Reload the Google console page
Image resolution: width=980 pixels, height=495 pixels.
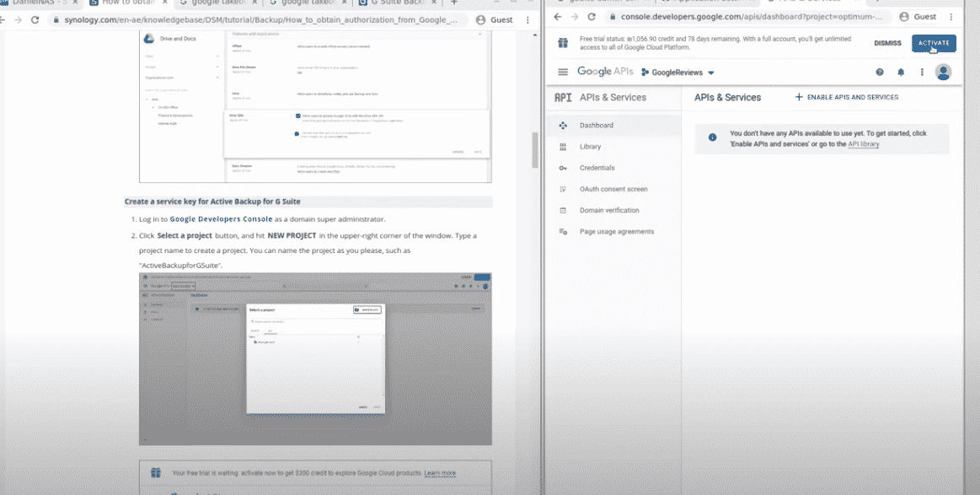592,17
